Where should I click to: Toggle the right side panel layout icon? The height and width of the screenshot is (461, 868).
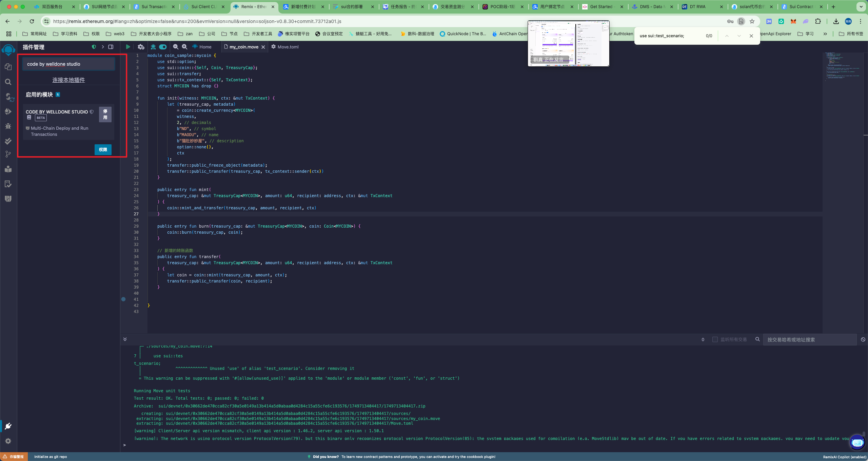point(111,47)
